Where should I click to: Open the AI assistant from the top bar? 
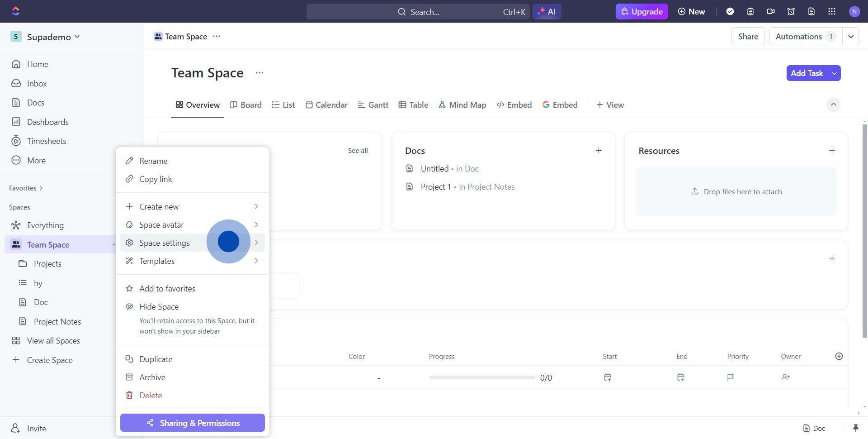(x=547, y=11)
